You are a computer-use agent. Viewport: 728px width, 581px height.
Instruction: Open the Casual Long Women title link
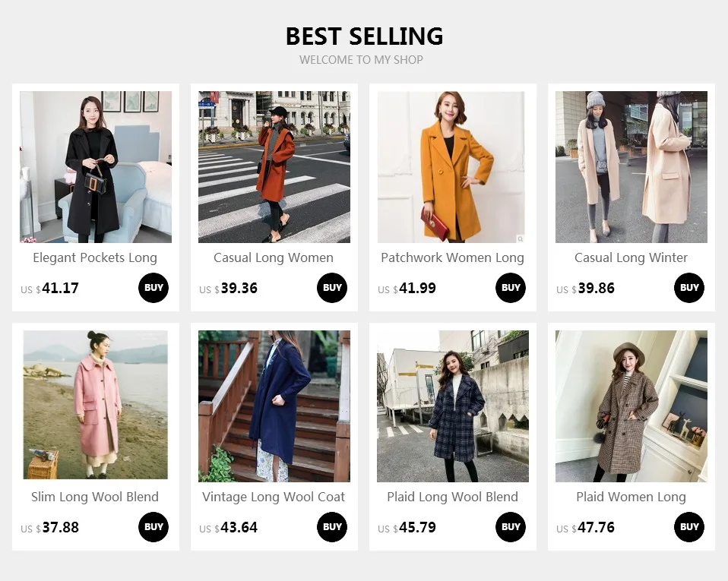pos(274,257)
